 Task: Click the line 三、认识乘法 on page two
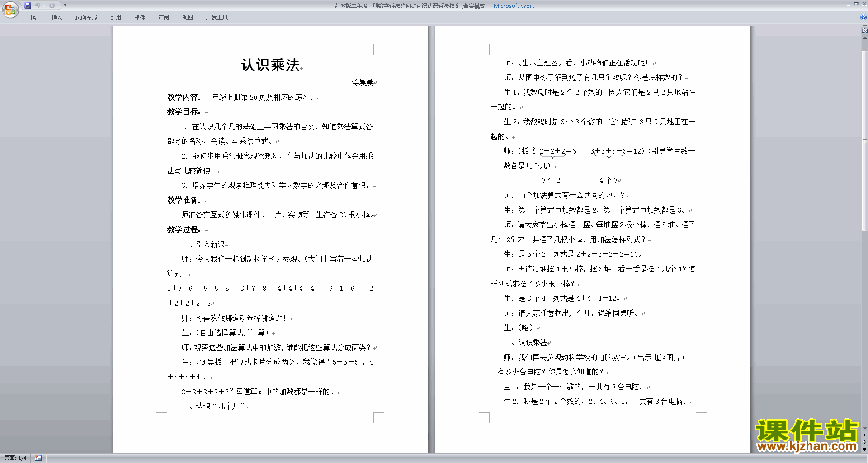(525, 342)
